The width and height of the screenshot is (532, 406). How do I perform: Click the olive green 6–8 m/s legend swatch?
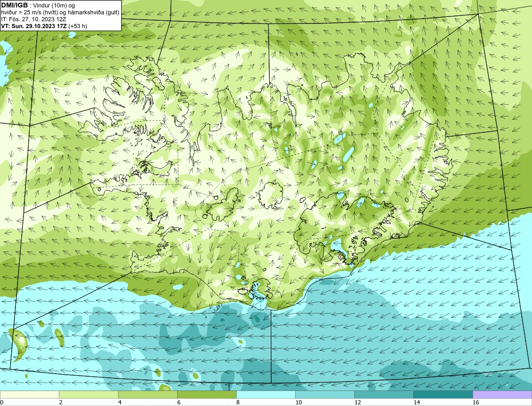coord(206,394)
